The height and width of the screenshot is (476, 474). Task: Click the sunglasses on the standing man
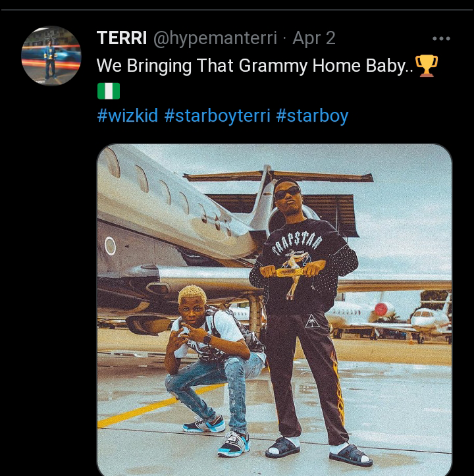[x=287, y=192]
